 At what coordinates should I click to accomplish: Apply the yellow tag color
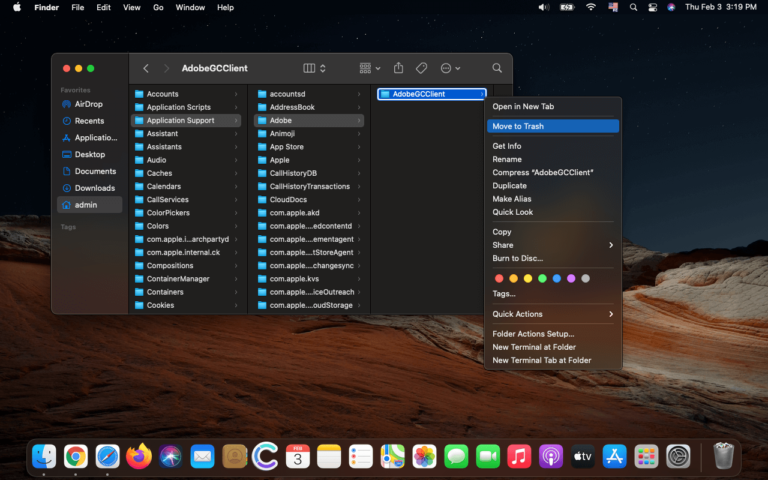tap(528, 278)
